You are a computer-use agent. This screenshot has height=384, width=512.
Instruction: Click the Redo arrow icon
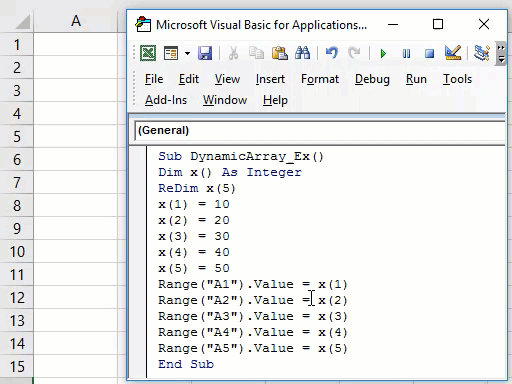(354, 53)
